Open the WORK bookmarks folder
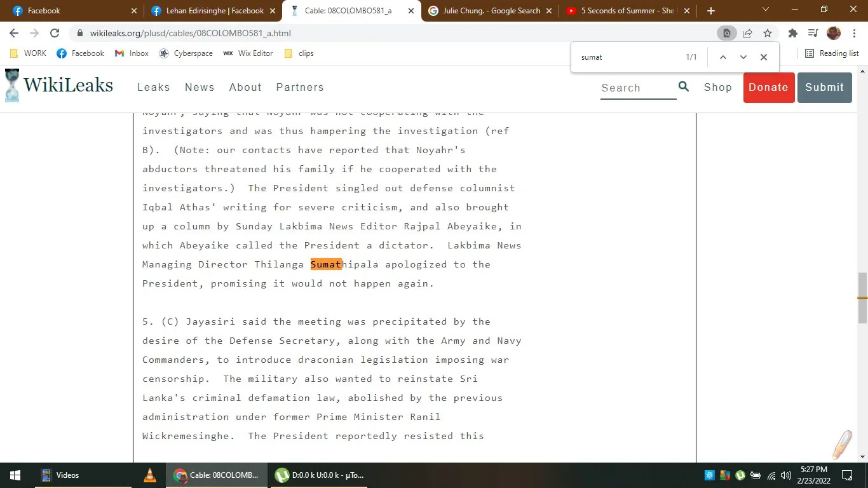The image size is (868, 488). [x=29, y=53]
